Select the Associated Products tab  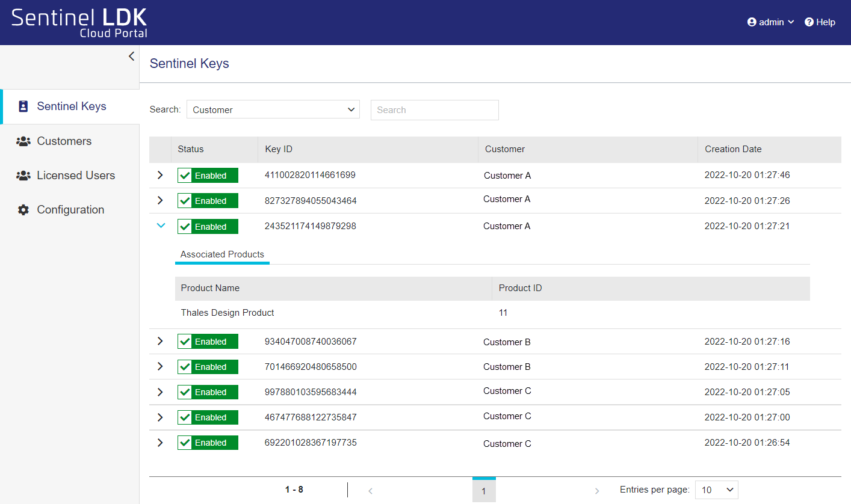[x=222, y=254]
